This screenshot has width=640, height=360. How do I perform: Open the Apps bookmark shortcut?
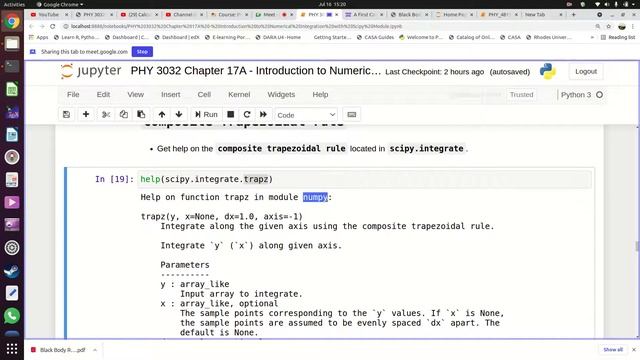point(38,37)
